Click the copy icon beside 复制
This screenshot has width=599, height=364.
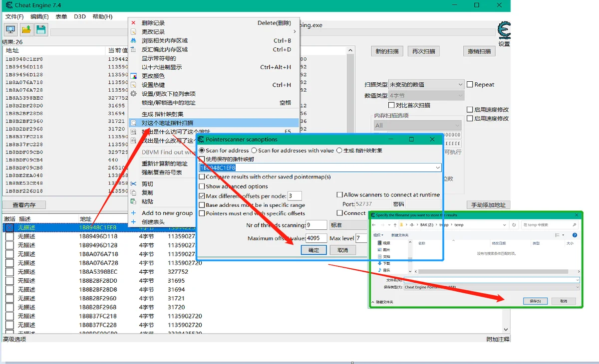coord(133,192)
